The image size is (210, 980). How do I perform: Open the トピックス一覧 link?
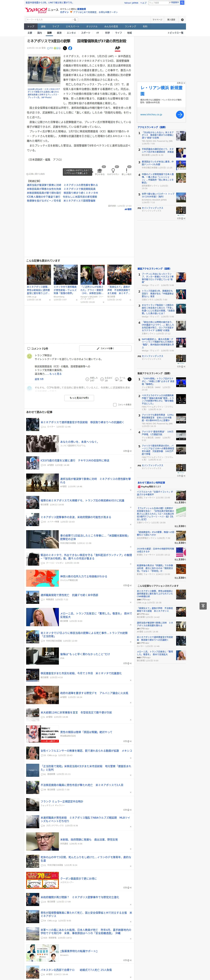(175, 33)
